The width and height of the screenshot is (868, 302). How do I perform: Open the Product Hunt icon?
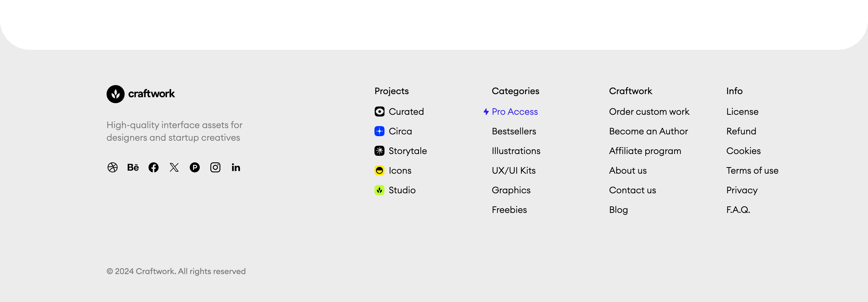[195, 167]
